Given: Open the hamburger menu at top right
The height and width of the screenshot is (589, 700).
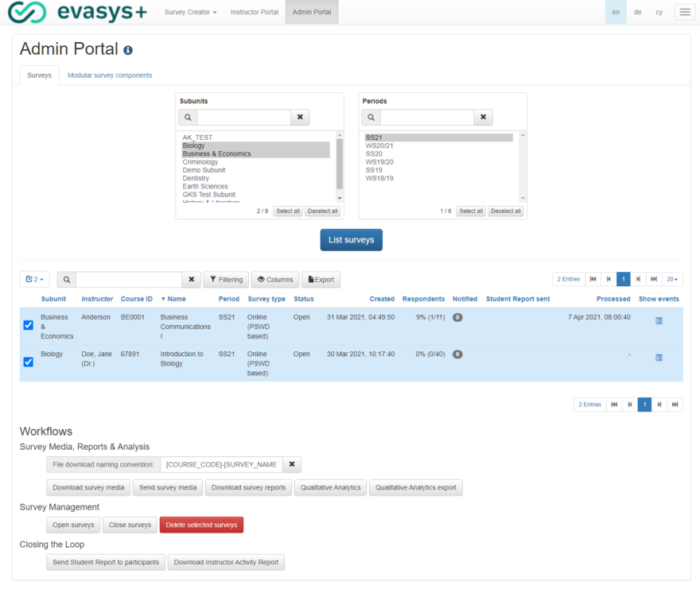Looking at the screenshot, I should (x=684, y=12).
